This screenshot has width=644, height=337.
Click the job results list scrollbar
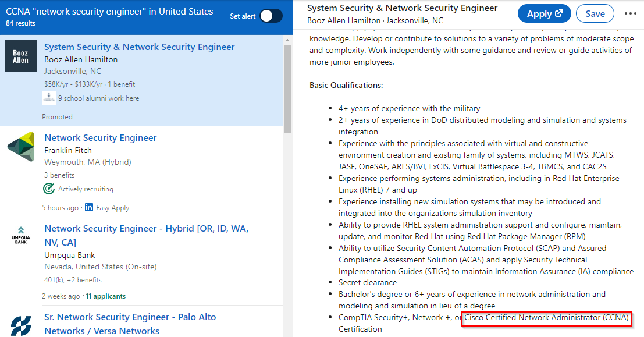pos(287,87)
